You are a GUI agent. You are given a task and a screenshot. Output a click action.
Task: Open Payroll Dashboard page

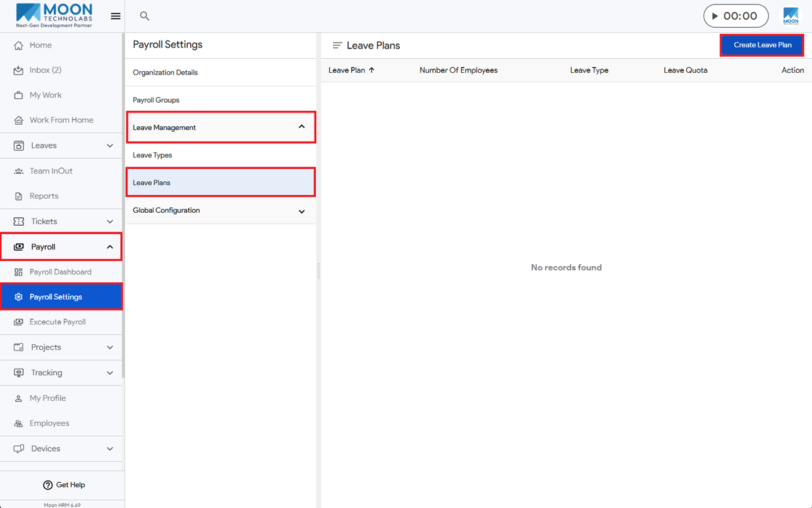(61, 272)
